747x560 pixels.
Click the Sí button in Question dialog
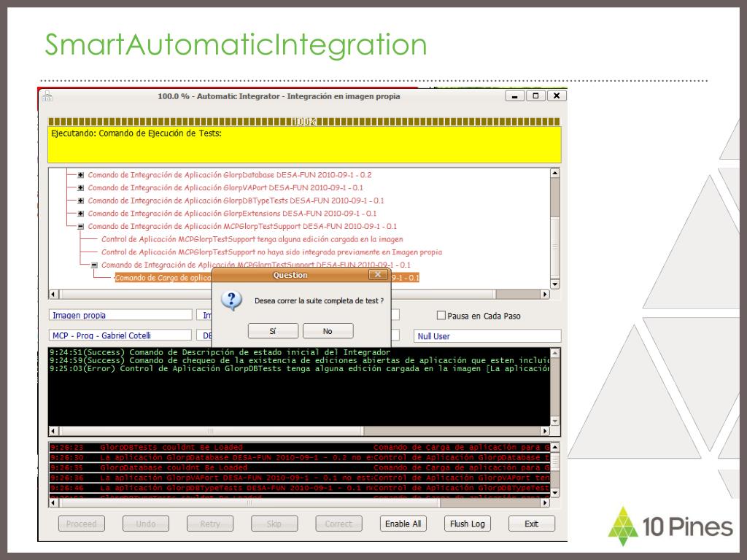[273, 331]
